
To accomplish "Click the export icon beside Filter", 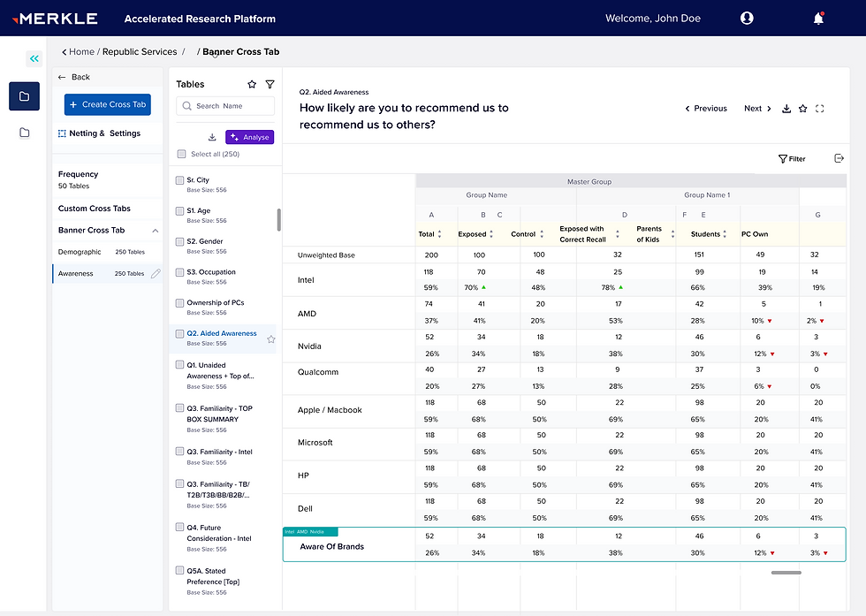I will point(839,159).
